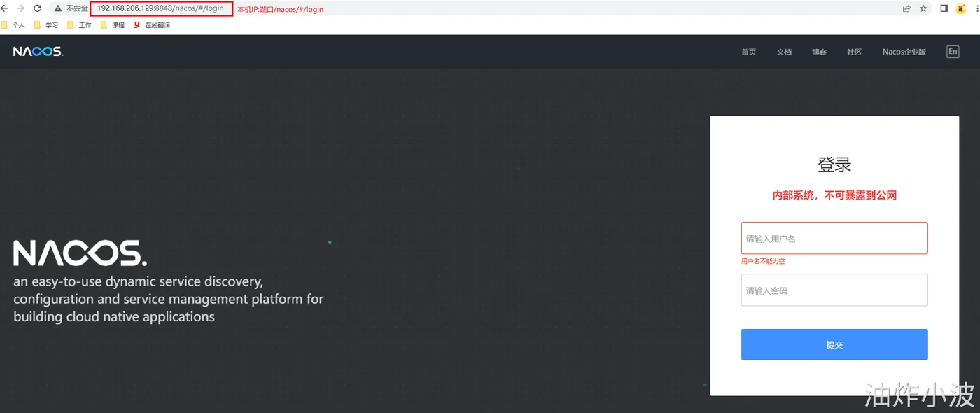
Task: Click the NACOS logo in header
Action: click(x=38, y=52)
